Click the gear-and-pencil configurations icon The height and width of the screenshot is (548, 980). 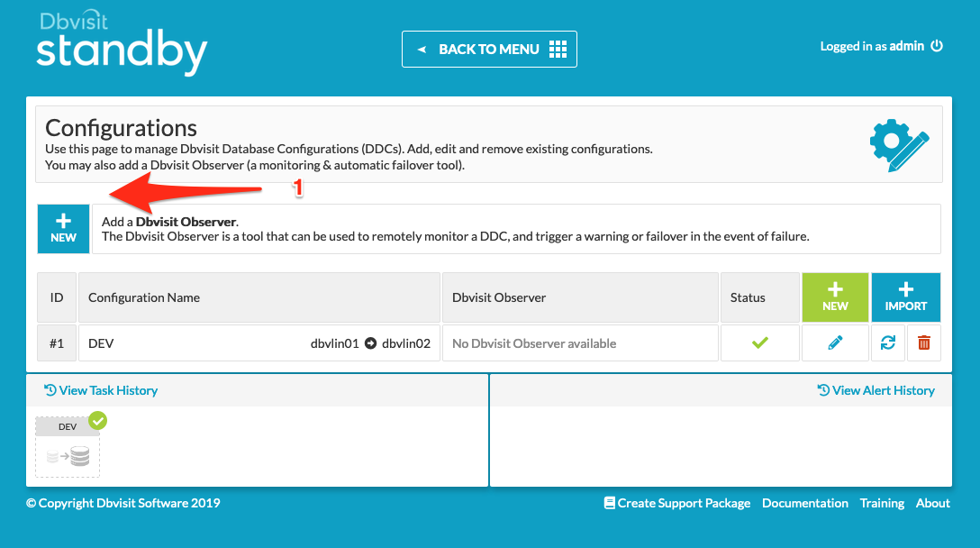point(897,143)
